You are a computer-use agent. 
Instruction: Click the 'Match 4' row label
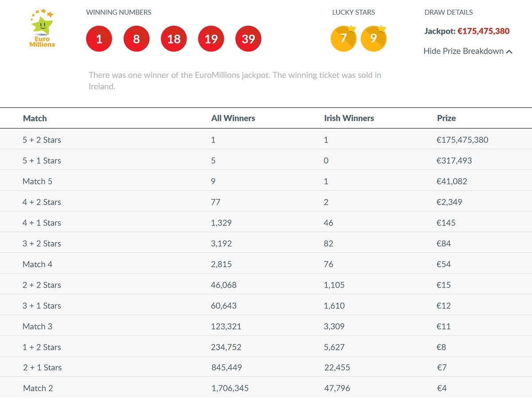pyautogui.click(x=37, y=264)
